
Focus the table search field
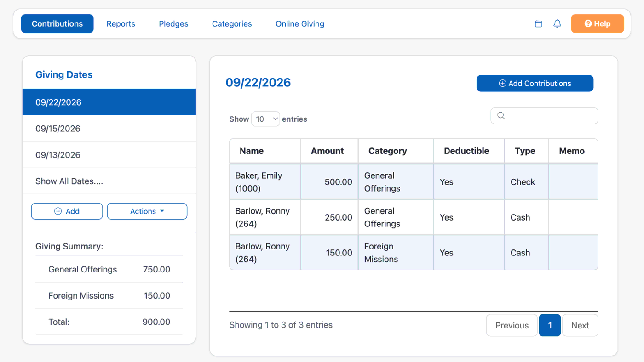[545, 116]
